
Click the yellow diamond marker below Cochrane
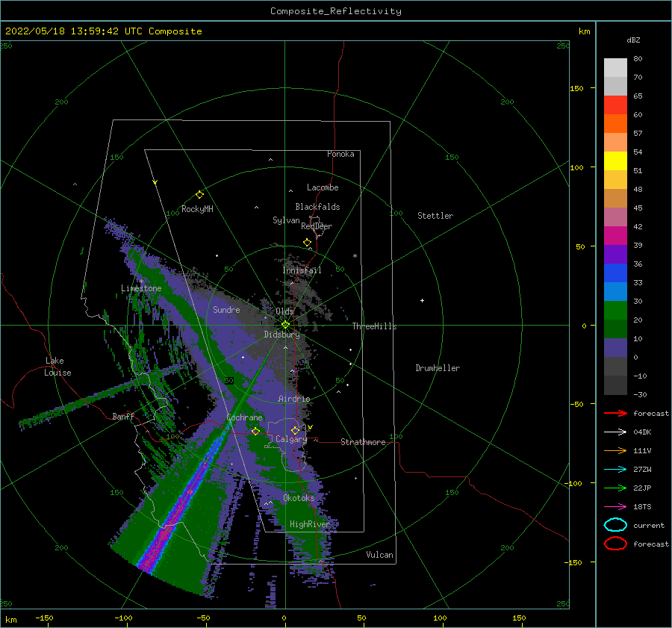tap(256, 431)
